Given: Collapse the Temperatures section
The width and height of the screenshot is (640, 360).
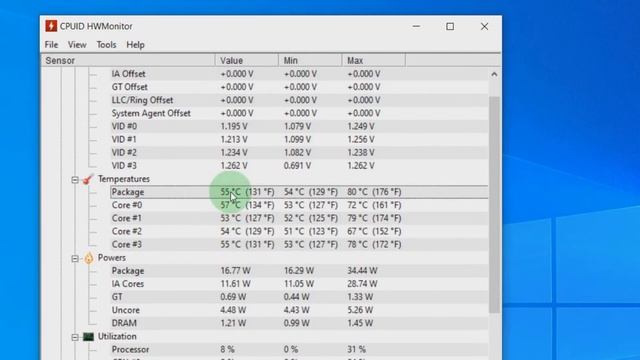Looking at the screenshot, I should (x=75, y=180).
